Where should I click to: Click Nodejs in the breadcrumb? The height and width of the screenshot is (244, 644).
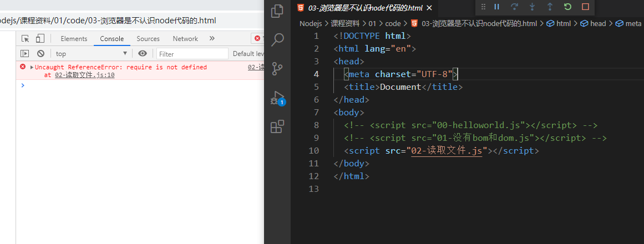click(x=311, y=23)
